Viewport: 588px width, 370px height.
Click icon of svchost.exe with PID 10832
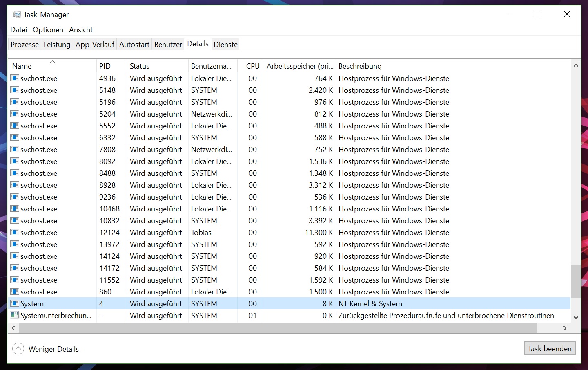pyautogui.click(x=15, y=220)
